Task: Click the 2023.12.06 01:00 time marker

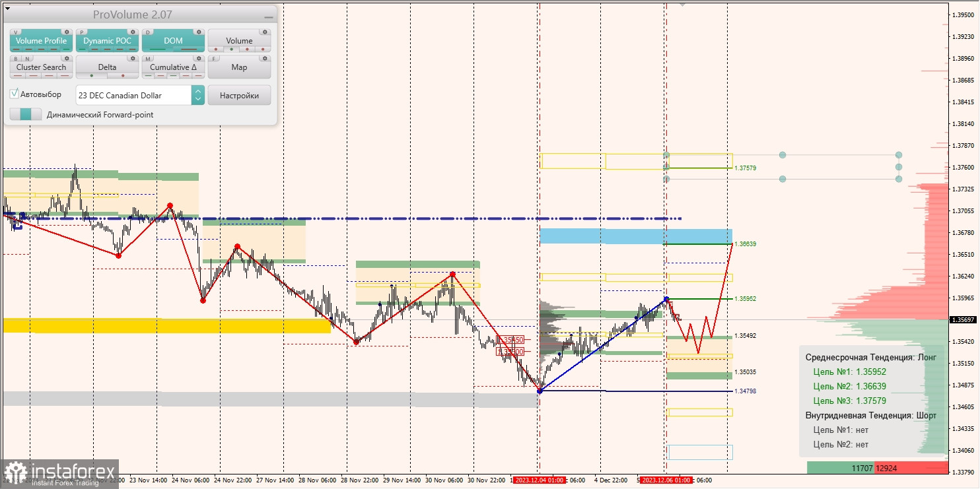Action: 666,480
